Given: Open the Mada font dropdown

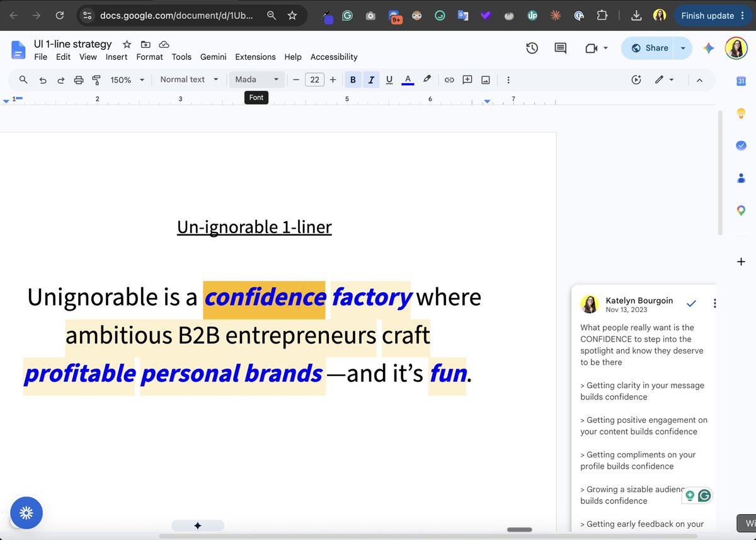Looking at the screenshot, I should coord(256,79).
